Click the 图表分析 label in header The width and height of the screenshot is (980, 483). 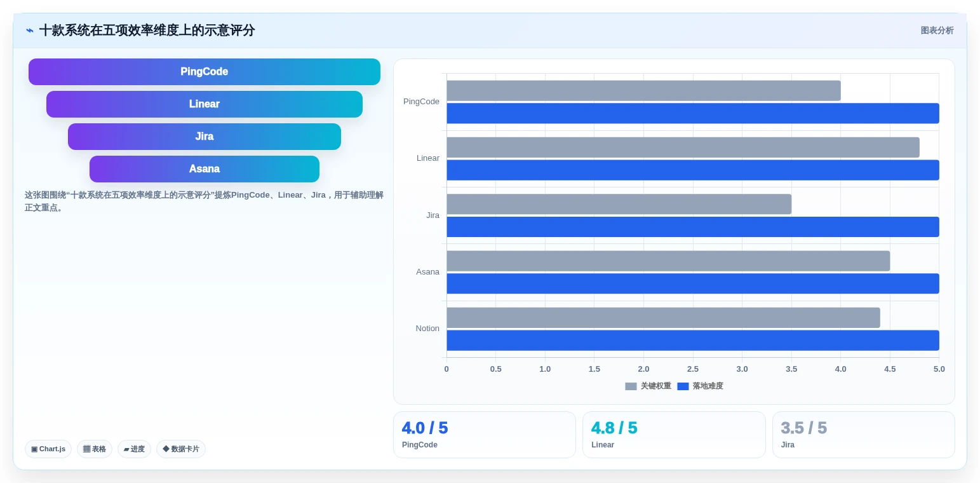tap(937, 31)
